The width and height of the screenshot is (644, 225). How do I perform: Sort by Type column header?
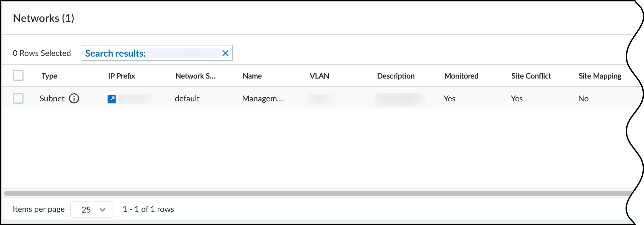[49, 76]
